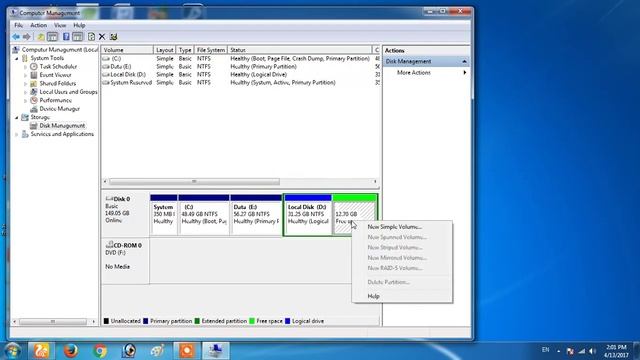Open Google Chrome from the taskbar
The width and height of the screenshot is (640, 360).
[100, 351]
